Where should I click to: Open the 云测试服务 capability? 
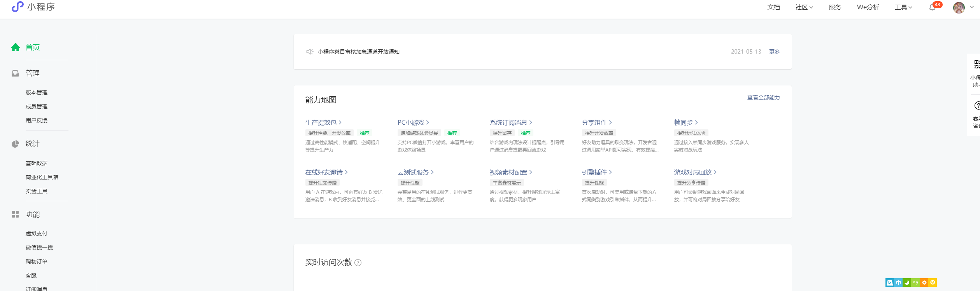[413, 172]
